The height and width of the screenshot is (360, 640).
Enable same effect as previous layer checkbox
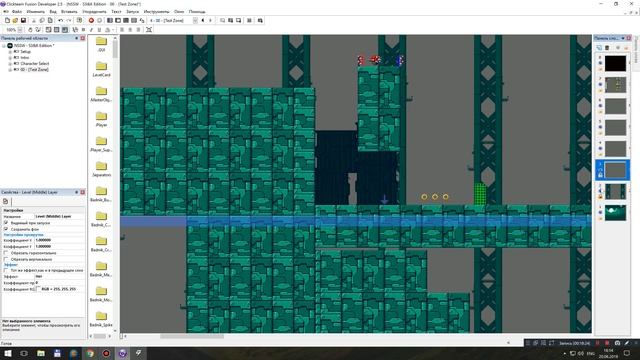click(x=6, y=270)
